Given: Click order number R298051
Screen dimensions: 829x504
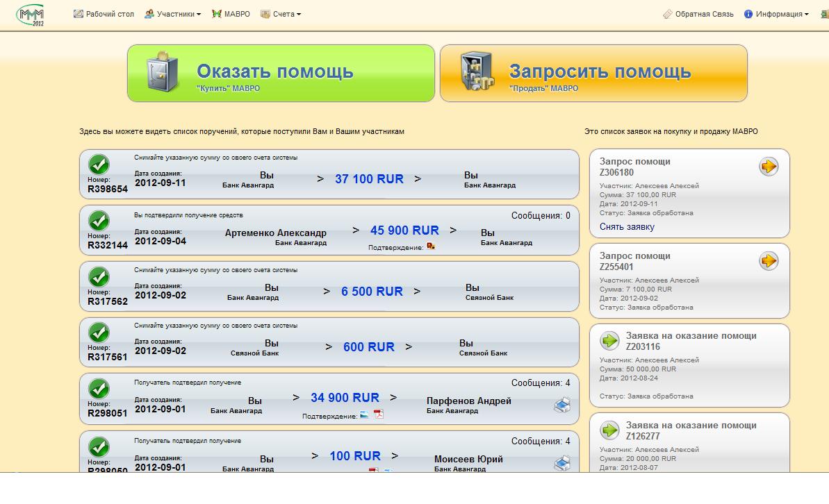Looking at the screenshot, I should [x=107, y=413].
